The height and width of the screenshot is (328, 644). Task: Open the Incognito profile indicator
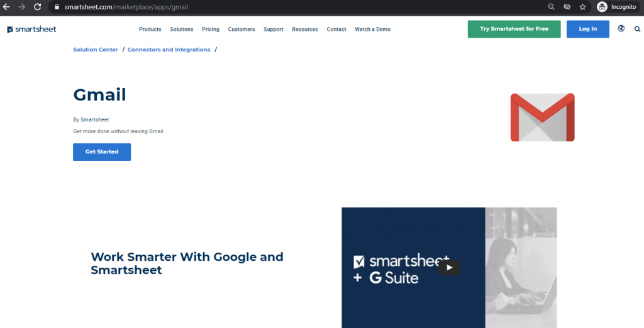click(616, 7)
